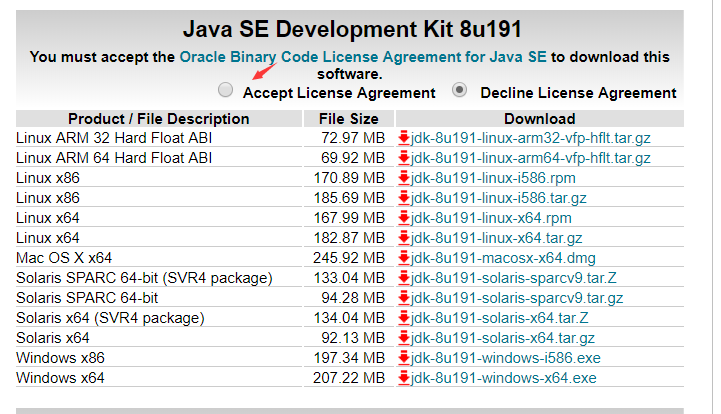Click red download arrow for linux-x64.tar.gz
Viewport: 721px width, 414px height.
coord(404,238)
